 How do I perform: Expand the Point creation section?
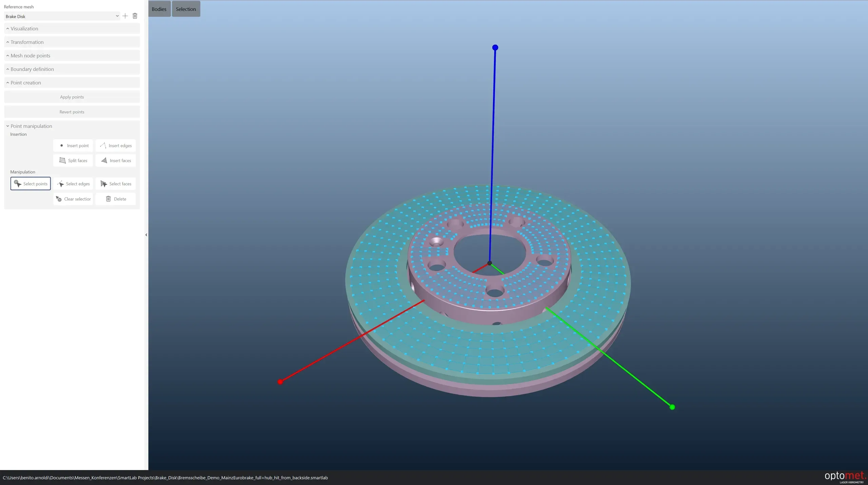72,83
